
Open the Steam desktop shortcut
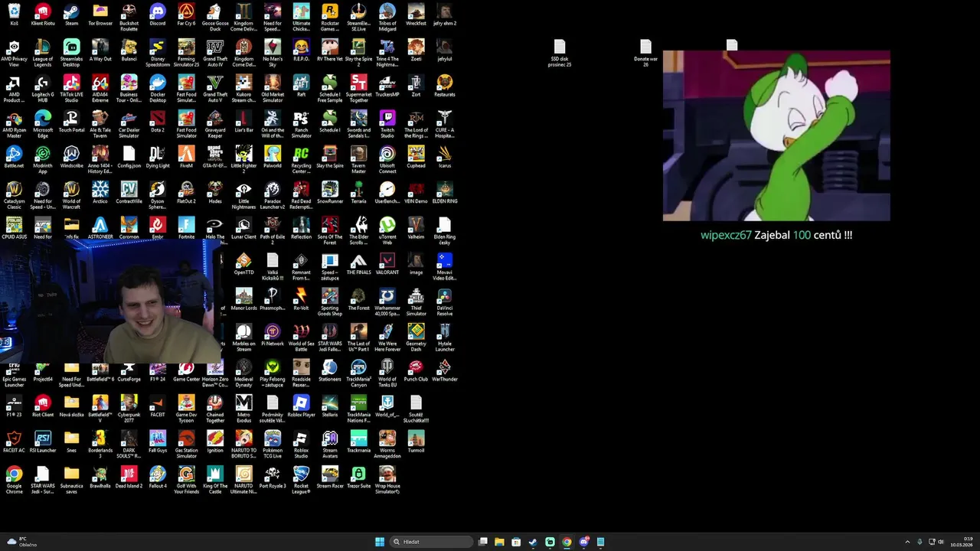click(x=71, y=15)
